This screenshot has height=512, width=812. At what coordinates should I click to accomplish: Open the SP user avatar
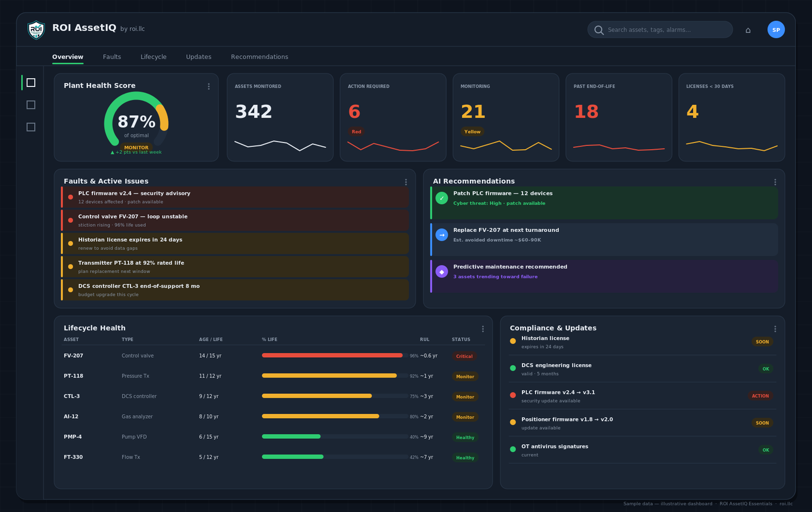[776, 30]
